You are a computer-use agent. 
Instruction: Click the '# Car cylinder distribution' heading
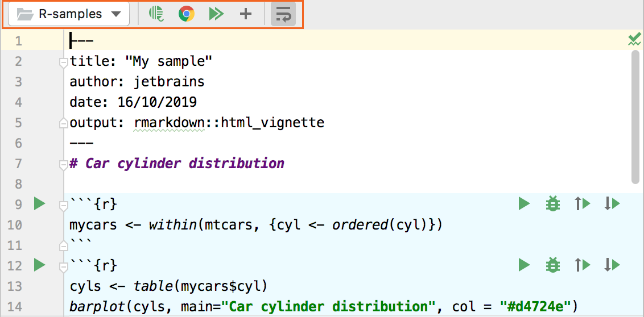tap(177, 164)
